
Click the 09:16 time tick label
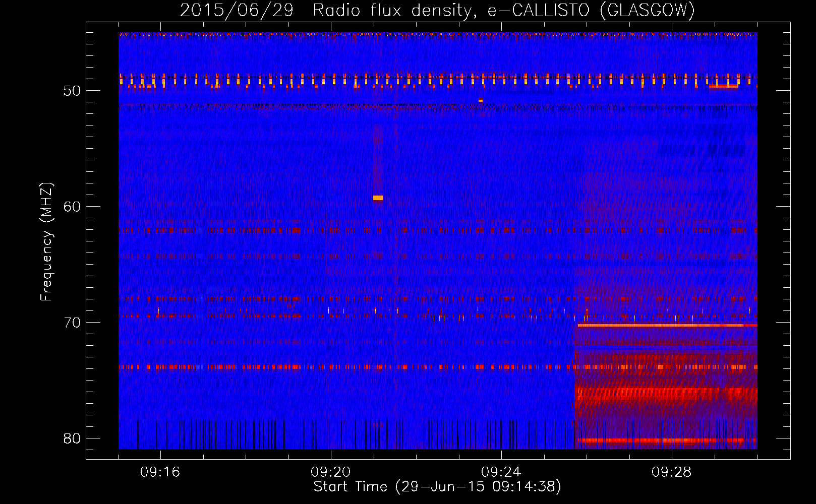click(x=160, y=472)
